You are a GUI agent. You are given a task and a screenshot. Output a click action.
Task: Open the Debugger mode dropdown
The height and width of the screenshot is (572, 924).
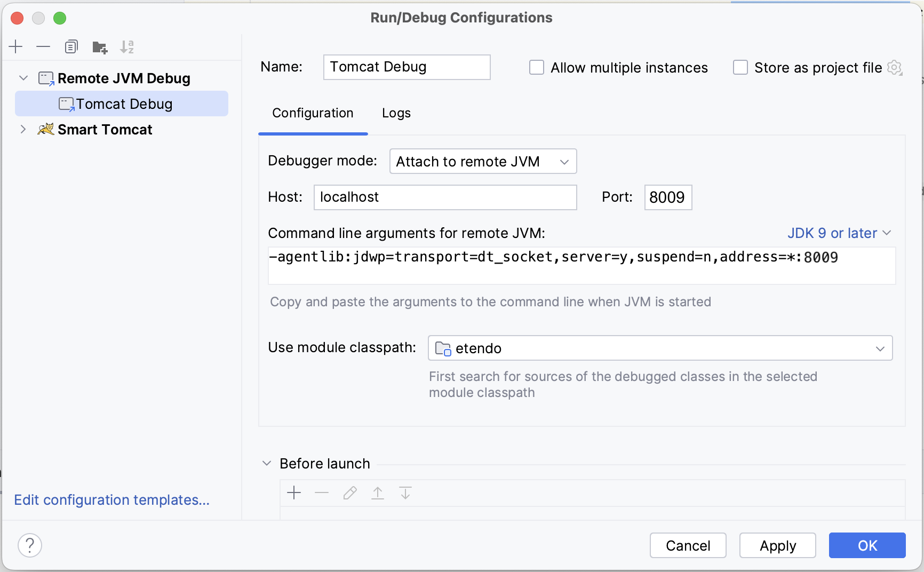pos(483,161)
